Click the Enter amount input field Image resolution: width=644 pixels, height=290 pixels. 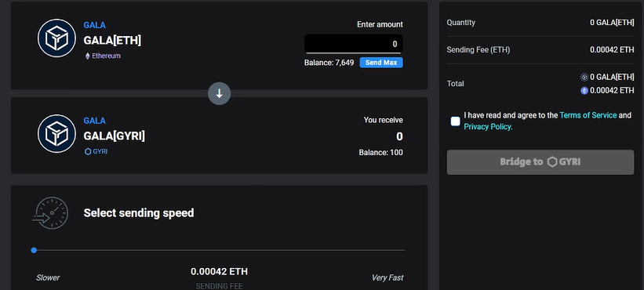pos(353,44)
